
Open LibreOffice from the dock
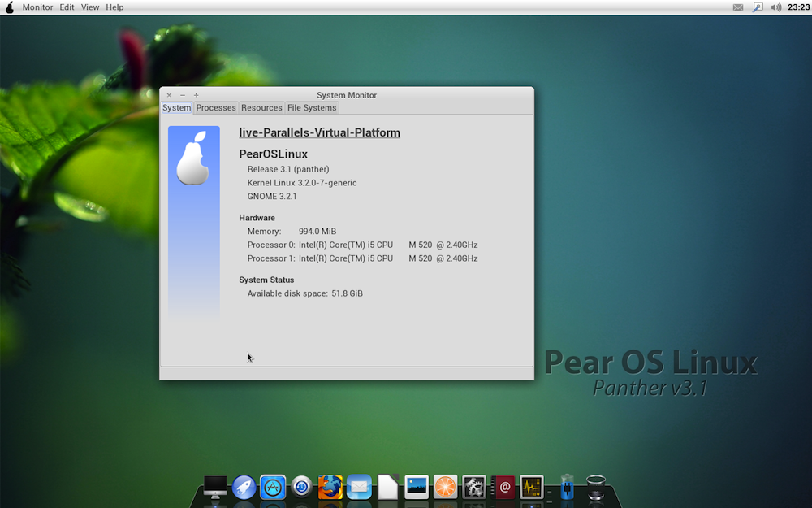tap(387, 488)
